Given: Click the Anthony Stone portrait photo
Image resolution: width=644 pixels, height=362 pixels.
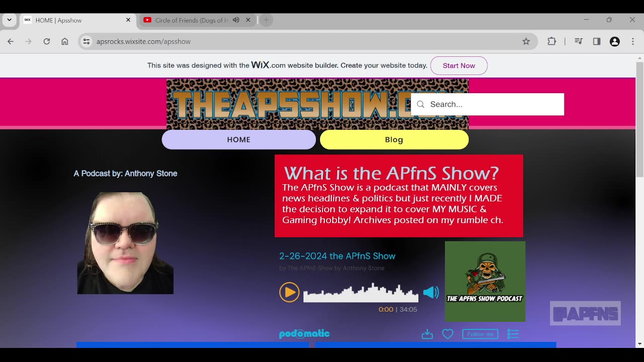Looking at the screenshot, I should click(x=125, y=243).
